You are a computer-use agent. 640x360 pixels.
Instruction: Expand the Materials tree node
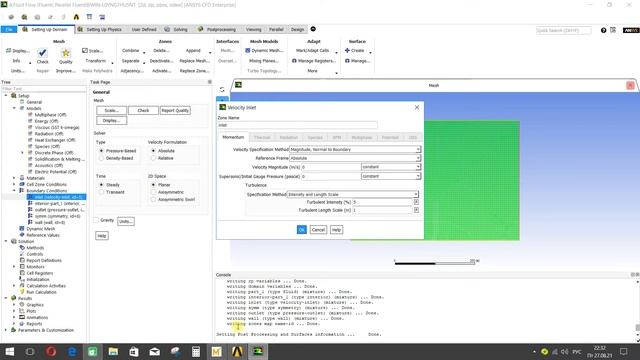tap(14, 178)
